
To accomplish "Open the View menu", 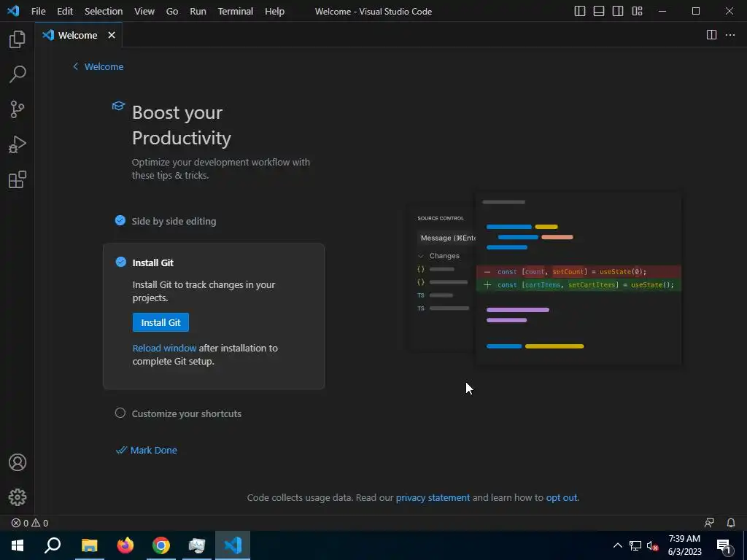I will (144, 11).
